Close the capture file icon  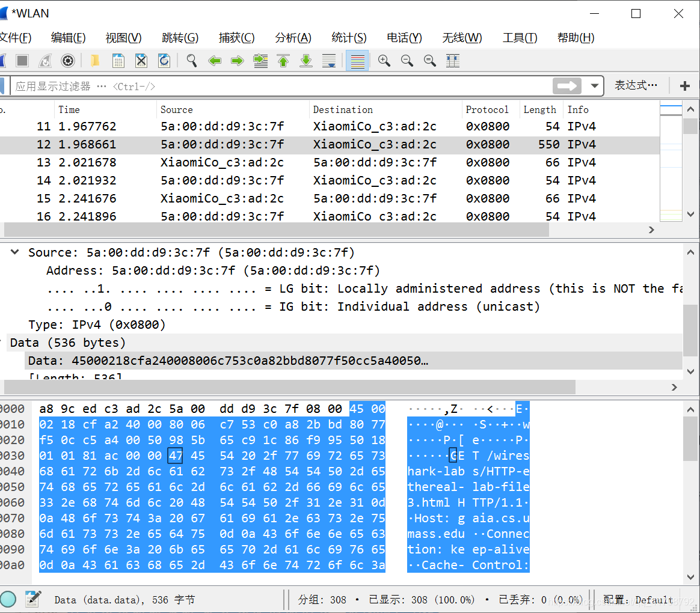click(141, 61)
